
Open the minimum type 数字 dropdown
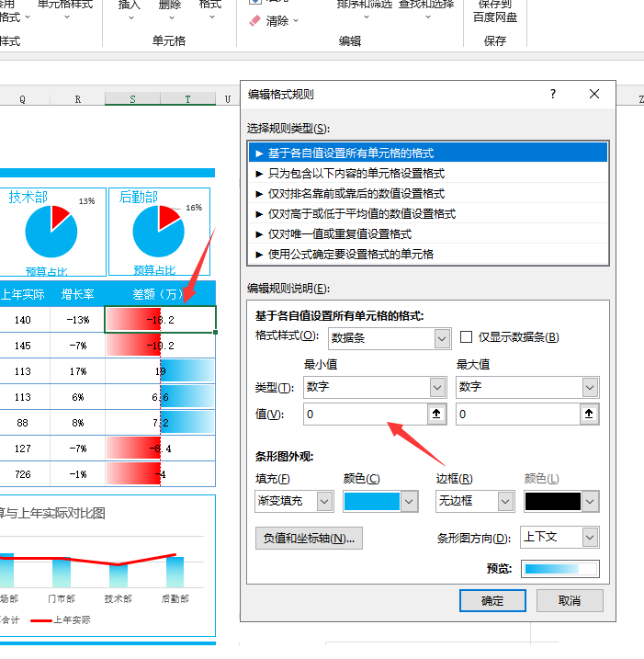coord(437,387)
